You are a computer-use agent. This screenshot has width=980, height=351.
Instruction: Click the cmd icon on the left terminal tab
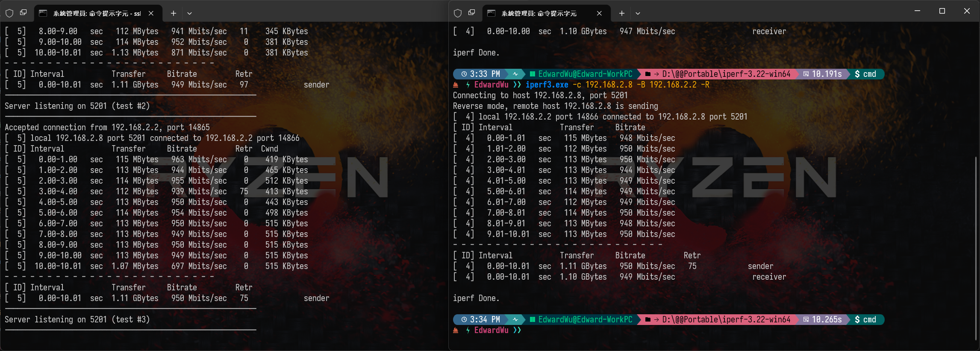click(43, 13)
